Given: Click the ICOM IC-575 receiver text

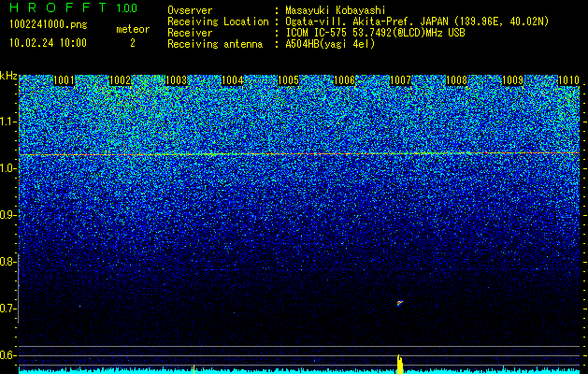Looking at the screenshot, I should (375, 33).
